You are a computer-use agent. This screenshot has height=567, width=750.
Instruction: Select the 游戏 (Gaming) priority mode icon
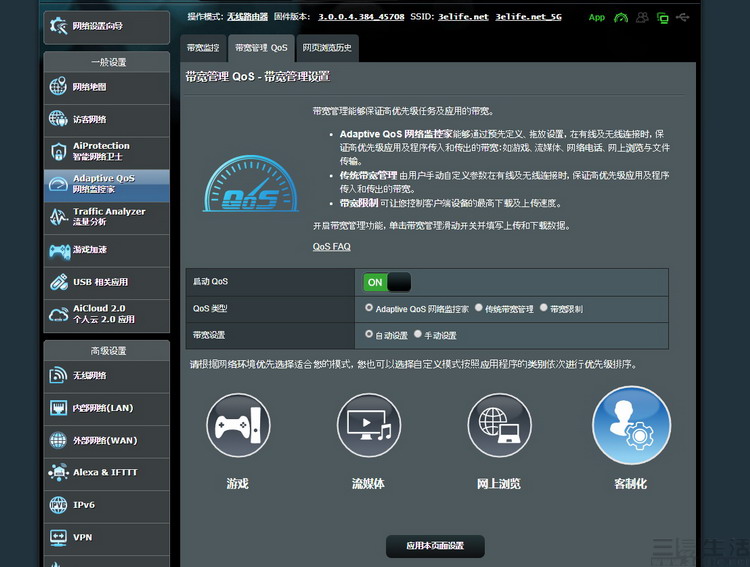point(236,429)
